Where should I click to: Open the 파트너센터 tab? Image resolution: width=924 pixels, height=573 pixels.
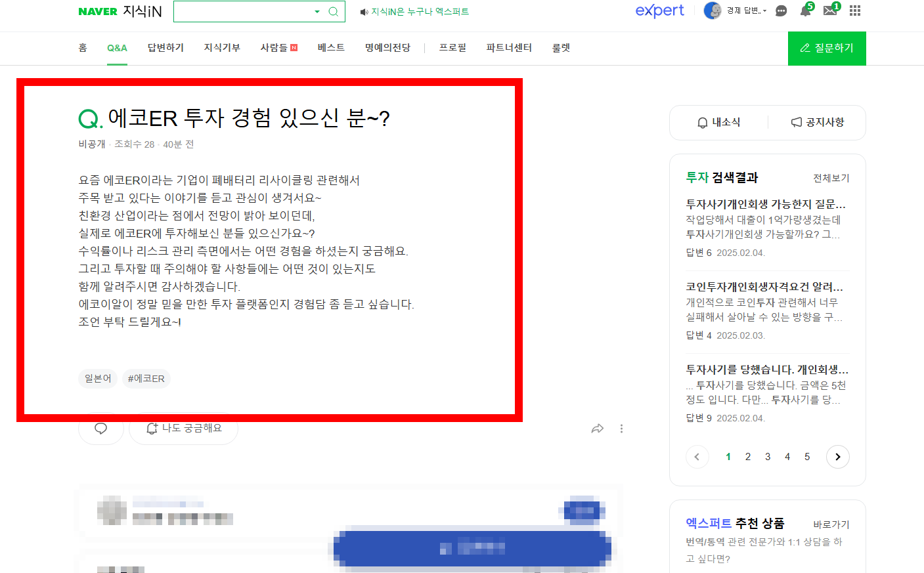pyautogui.click(x=509, y=48)
